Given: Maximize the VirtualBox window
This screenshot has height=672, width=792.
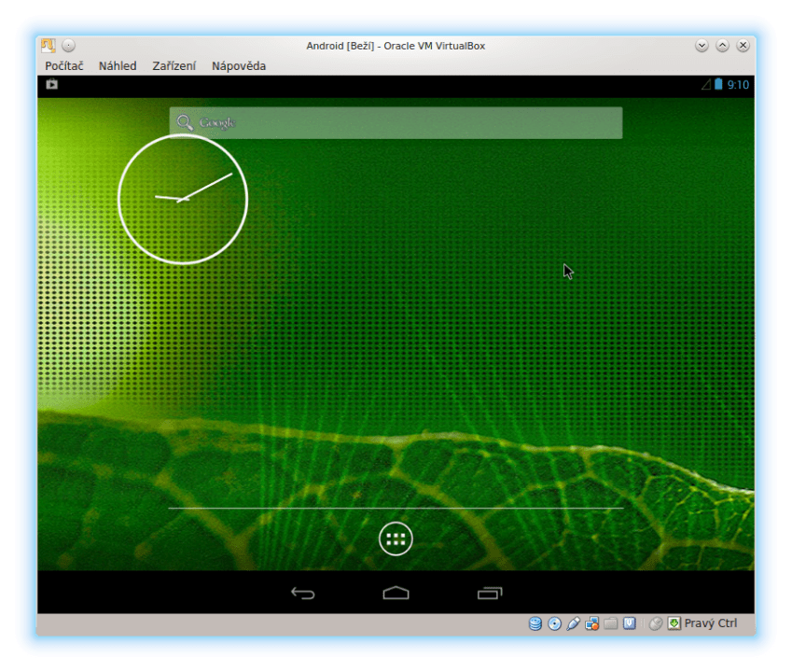Looking at the screenshot, I should click(722, 46).
